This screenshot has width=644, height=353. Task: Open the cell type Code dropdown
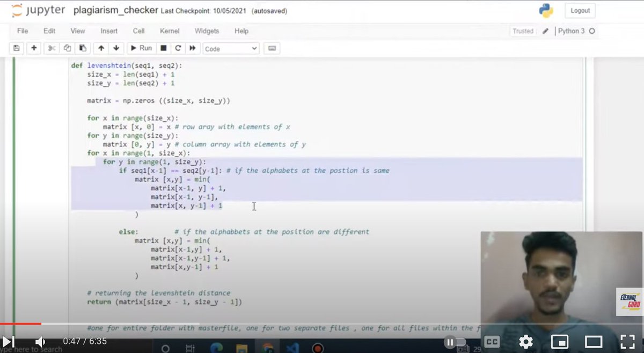click(x=231, y=48)
